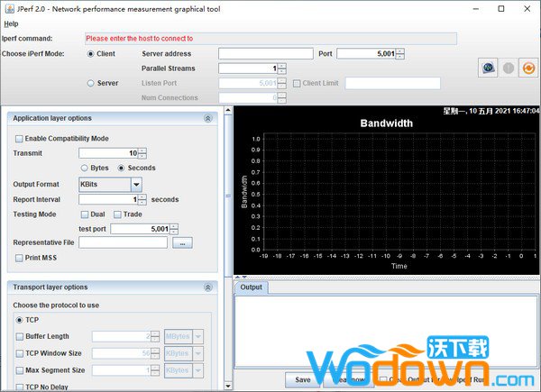Enable Compatibility Mode checkbox
Image resolution: width=541 pixels, height=392 pixels.
pyautogui.click(x=20, y=139)
